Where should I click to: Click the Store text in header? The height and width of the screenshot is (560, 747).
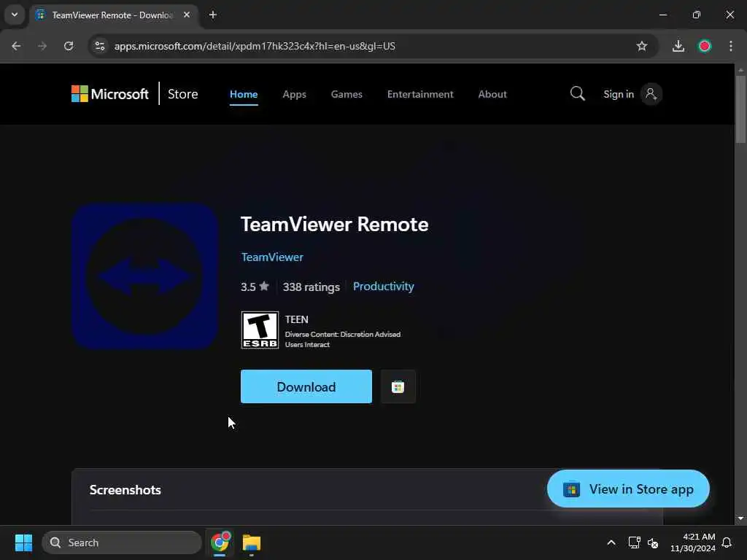point(182,94)
